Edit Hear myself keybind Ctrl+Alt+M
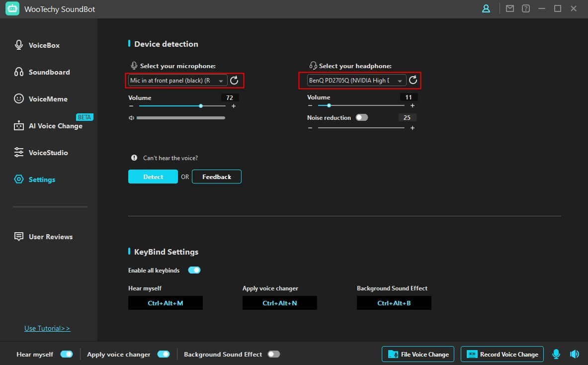This screenshot has height=365, width=588. [166, 303]
